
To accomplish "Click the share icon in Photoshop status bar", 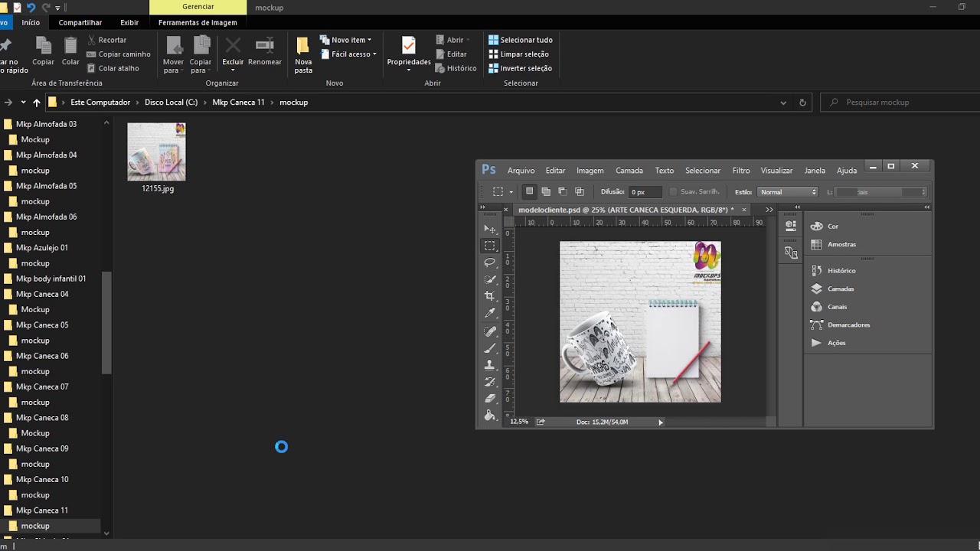I will click(x=541, y=422).
